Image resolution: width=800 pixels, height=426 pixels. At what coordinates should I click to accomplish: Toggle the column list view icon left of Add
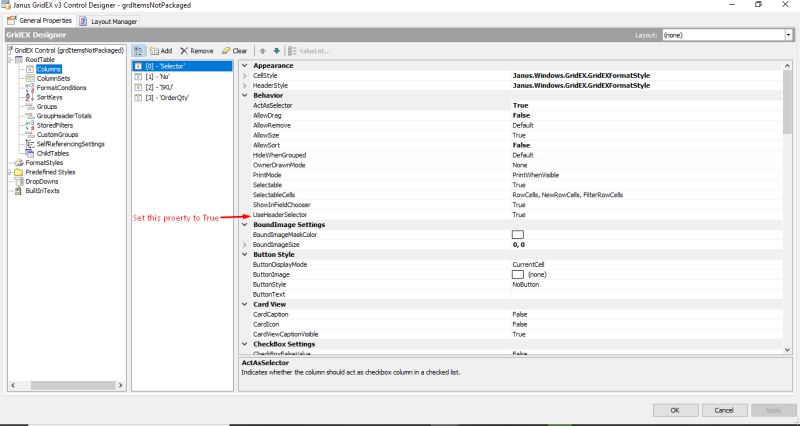(138, 51)
